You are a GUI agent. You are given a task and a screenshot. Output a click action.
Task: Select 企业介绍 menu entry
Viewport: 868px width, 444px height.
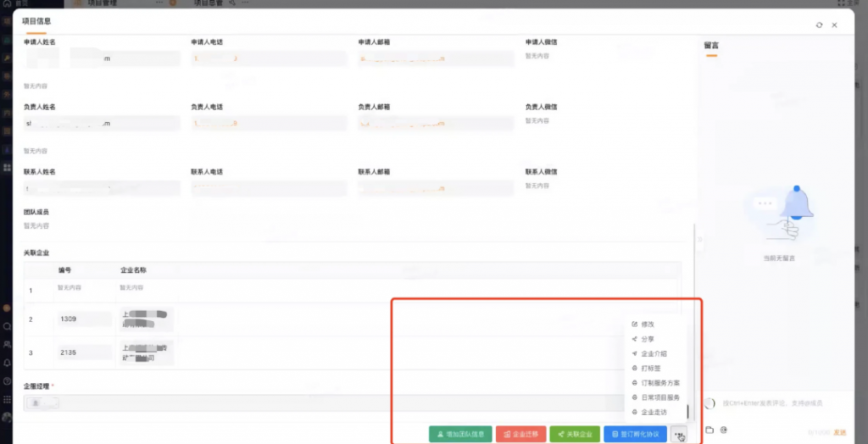click(x=654, y=353)
